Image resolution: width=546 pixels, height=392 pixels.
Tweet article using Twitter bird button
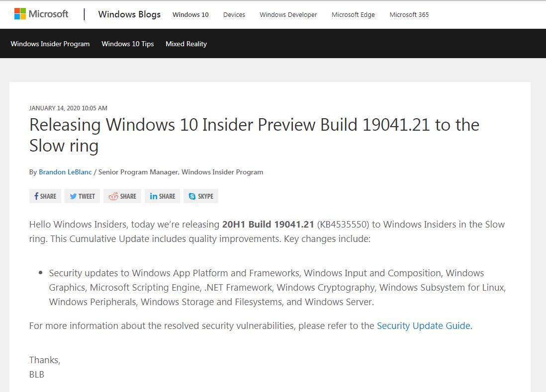[82, 196]
